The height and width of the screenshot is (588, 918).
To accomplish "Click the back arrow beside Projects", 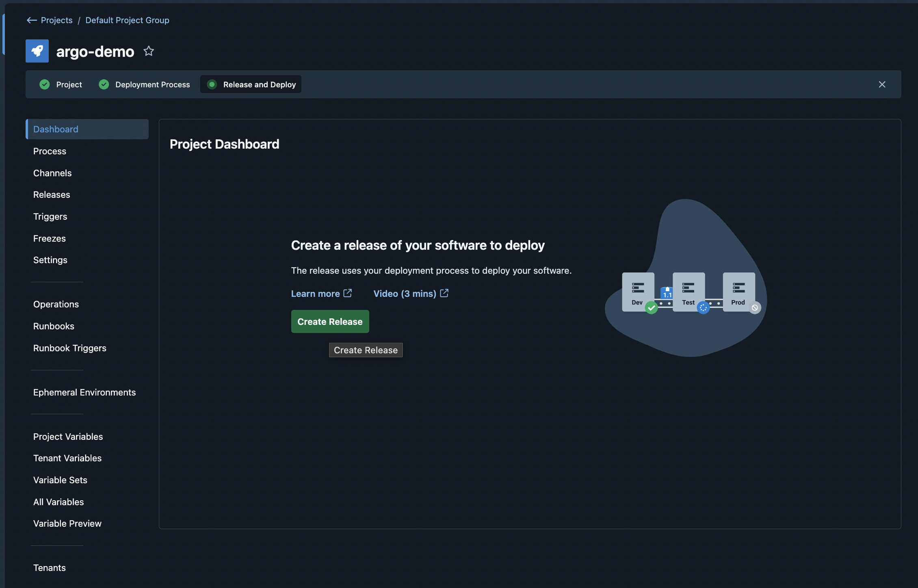I will click(32, 20).
